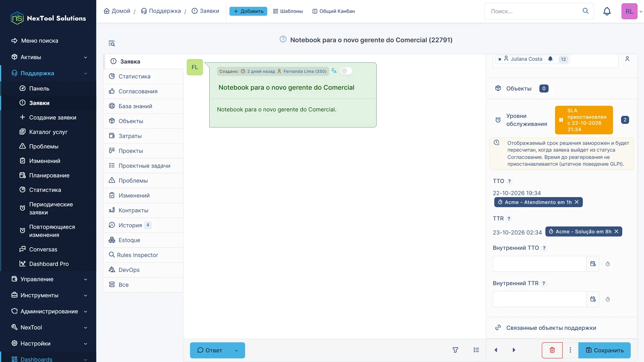Open the Шаблоны link in the toolbar
This screenshot has height=362, width=644.
[288, 11]
